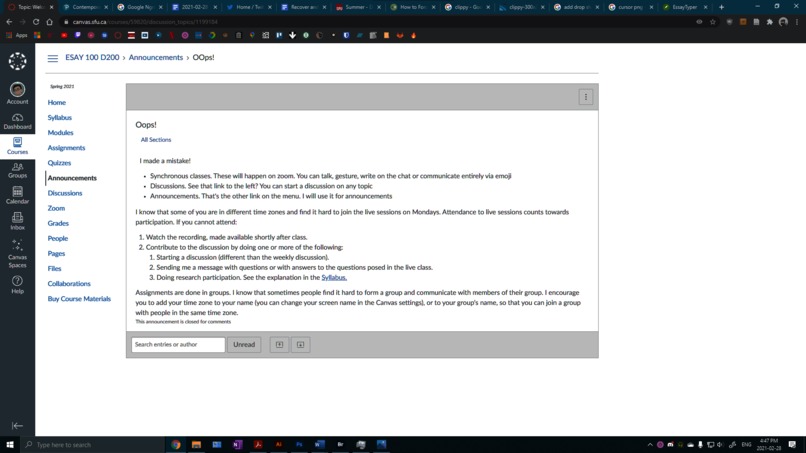This screenshot has width=806, height=453.
Task: Open the Windows notification center
Action: pos(793,445)
